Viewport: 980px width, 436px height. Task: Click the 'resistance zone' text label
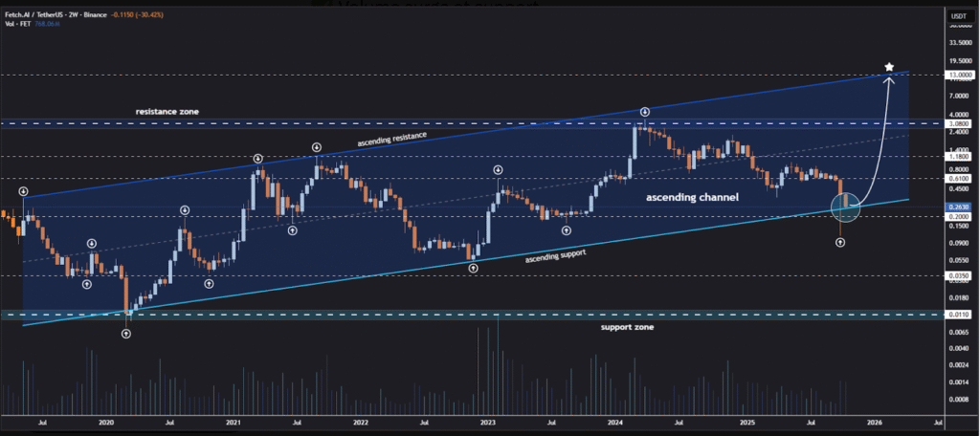[167, 112]
